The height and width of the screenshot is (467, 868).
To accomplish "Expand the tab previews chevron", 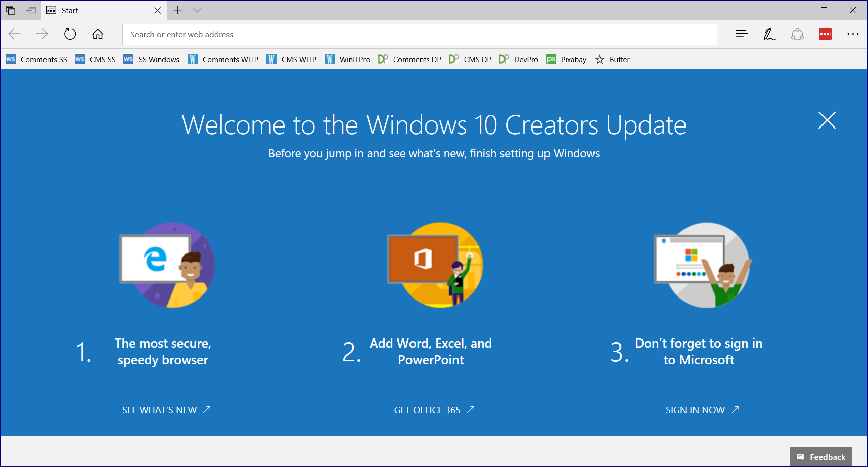I will pos(198,10).
